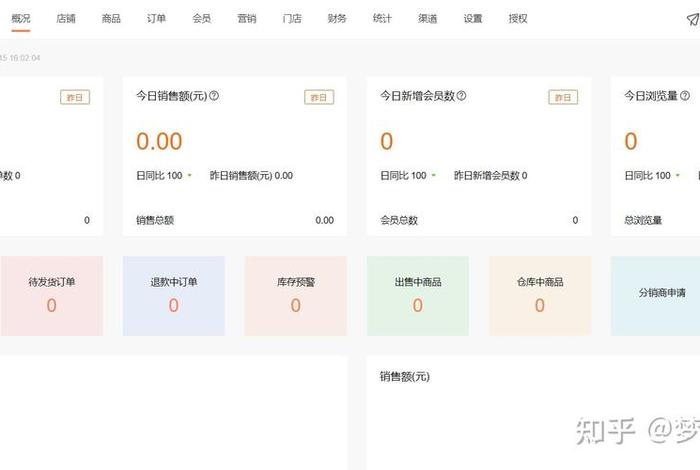Click the 今日销售额(元) card title
The width and height of the screenshot is (700, 470).
click(x=172, y=96)
